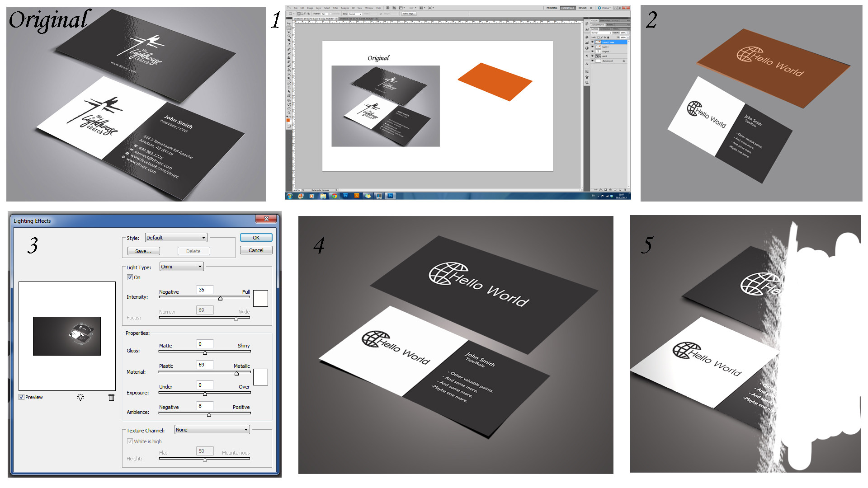Click the Save... button for the style
The image size is (868, 488).
coord(143,251)
